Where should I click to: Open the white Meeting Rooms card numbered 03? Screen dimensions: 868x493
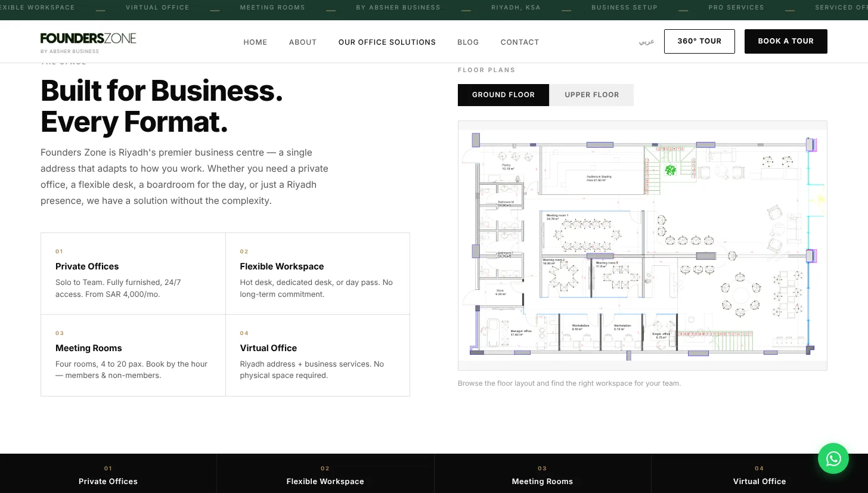pos(133,355)
